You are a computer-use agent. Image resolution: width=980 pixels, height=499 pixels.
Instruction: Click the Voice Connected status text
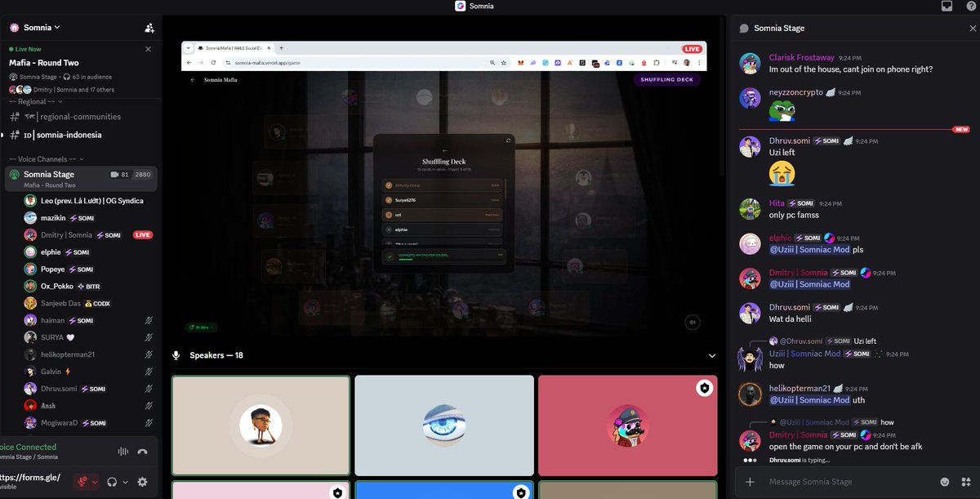pyautogui.click(x=28, y=448)
